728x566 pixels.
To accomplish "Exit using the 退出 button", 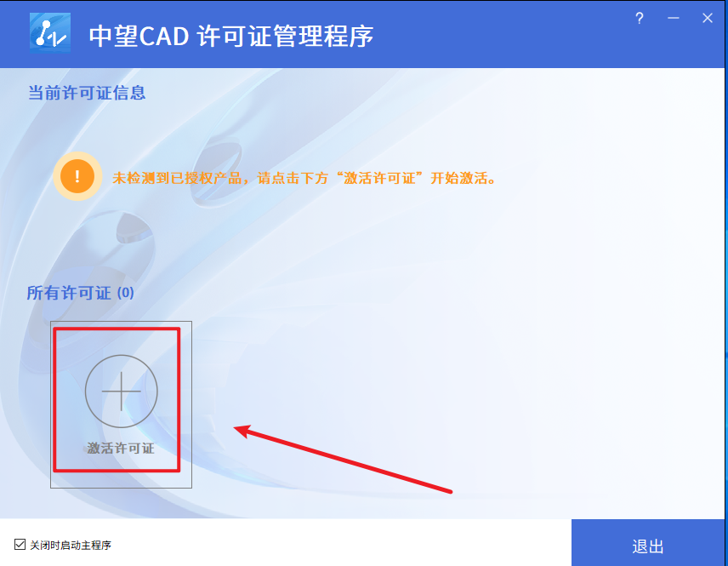I will pyautogui.click(x=648, y=543).
